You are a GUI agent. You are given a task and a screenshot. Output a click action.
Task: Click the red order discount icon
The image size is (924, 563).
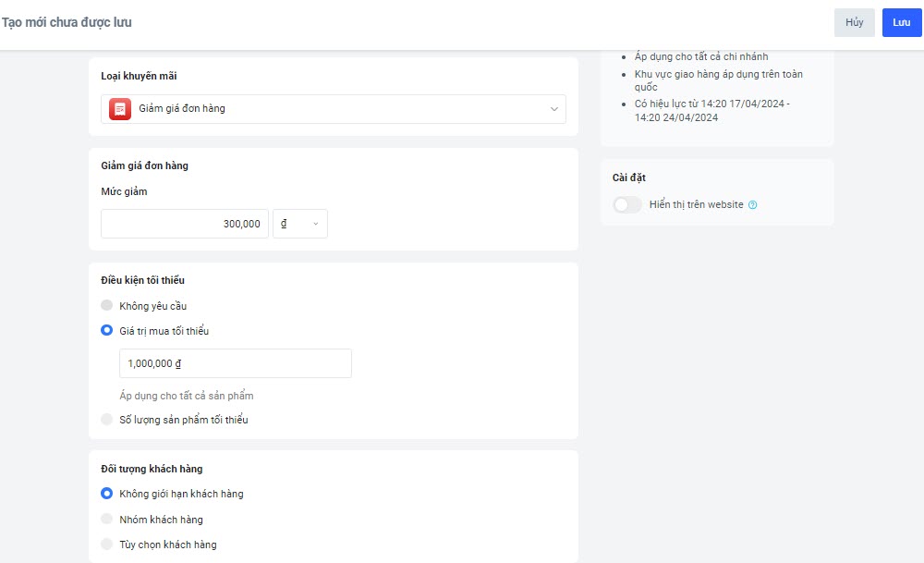pos(119,109)
